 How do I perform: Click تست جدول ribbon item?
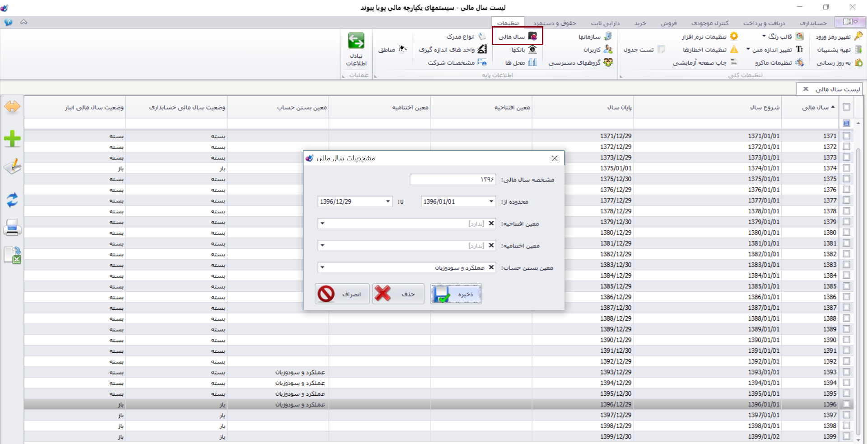click(644, 50)
